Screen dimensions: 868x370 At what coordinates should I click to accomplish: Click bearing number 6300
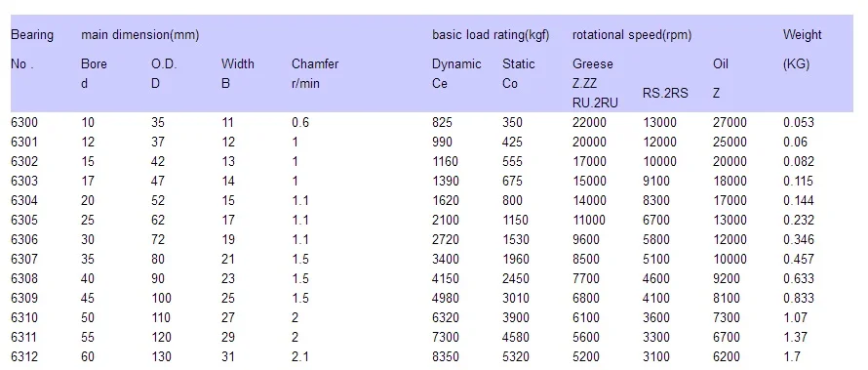point(24,122)
